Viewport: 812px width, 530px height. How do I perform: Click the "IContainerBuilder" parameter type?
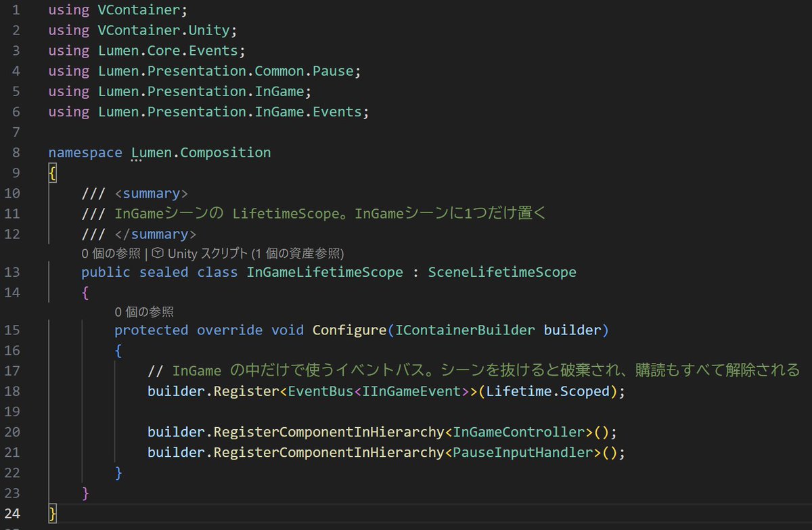tap(466, 330)
